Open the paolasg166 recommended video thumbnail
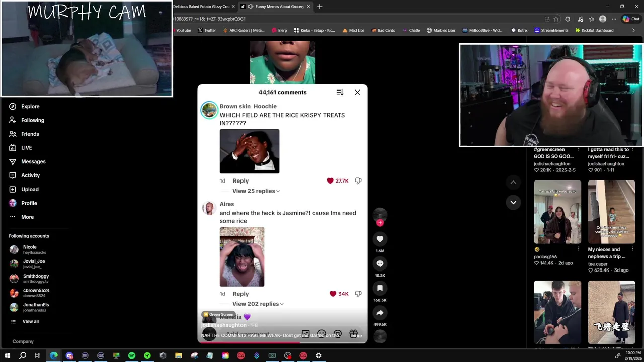 coord(557,212)
